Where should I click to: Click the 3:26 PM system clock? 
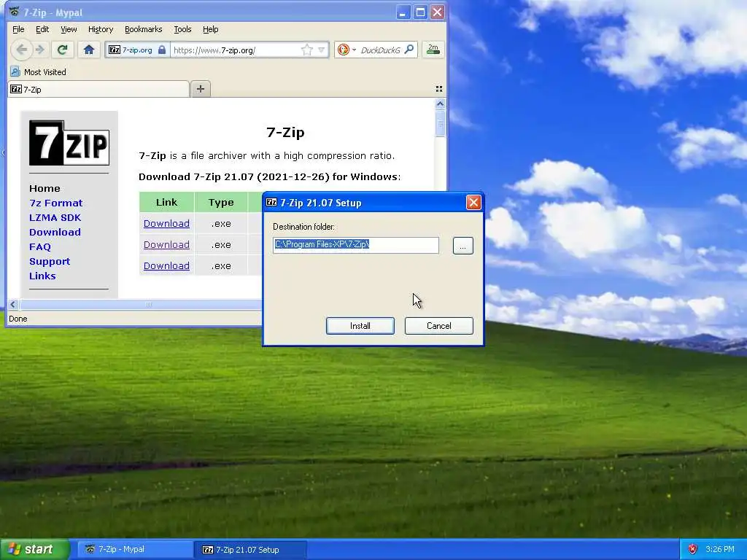coord(720,549)
